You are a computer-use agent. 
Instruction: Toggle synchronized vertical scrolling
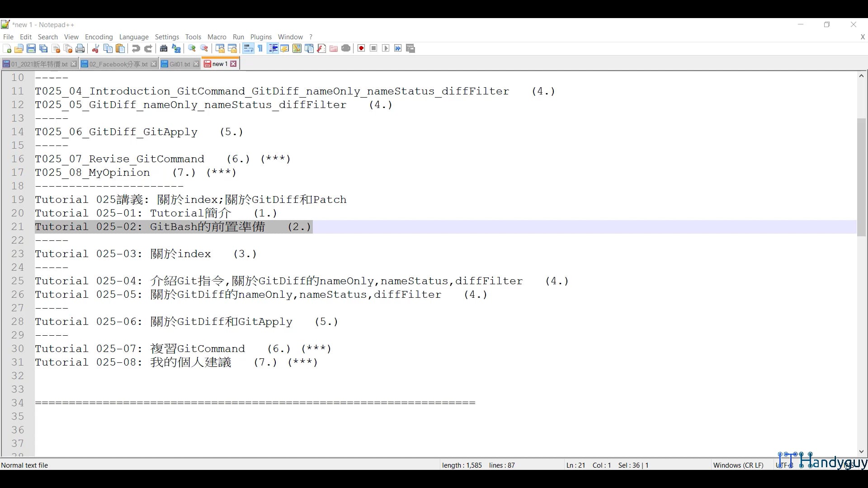coord(220,48)
